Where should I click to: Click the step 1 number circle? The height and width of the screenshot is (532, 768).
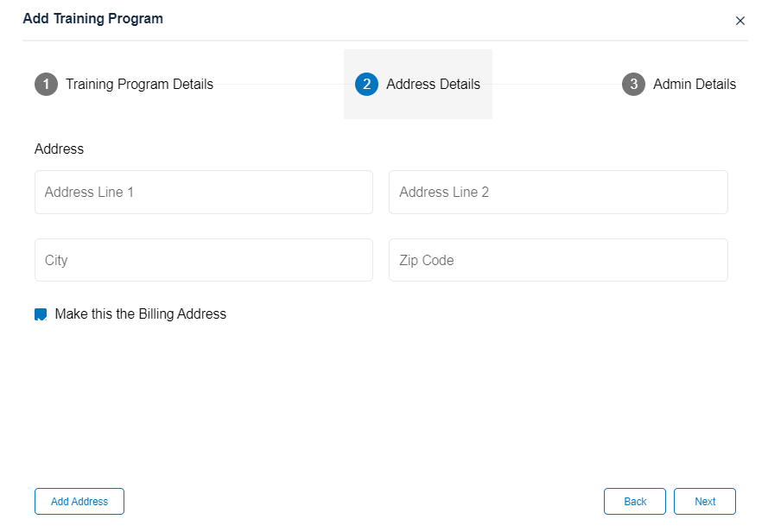[46, 85]
